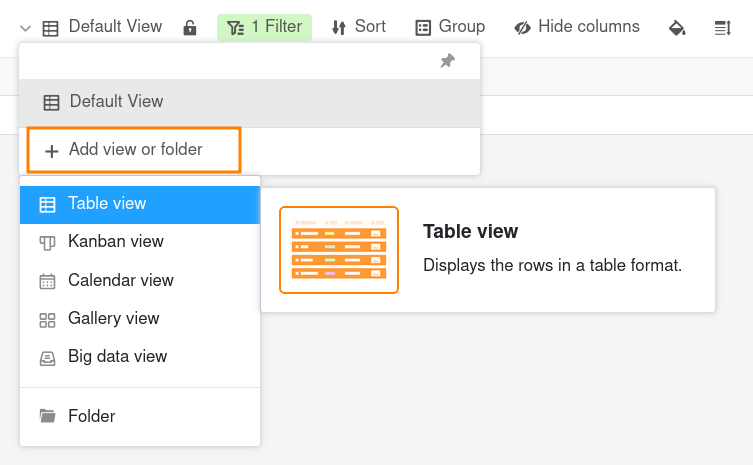
Task: Click the lock icon beside Default View
Action: tap(190, 28)
